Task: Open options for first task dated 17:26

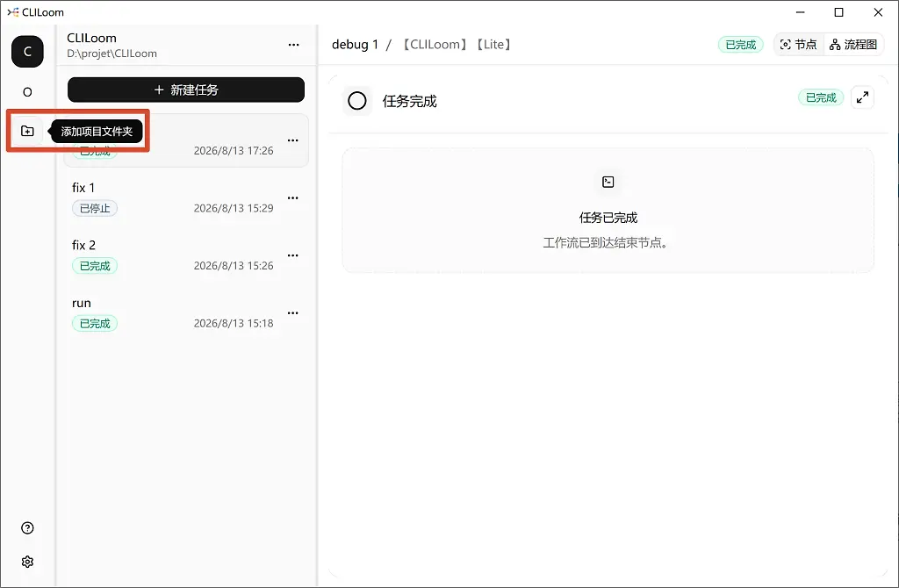Action: (x=293, y=140)
